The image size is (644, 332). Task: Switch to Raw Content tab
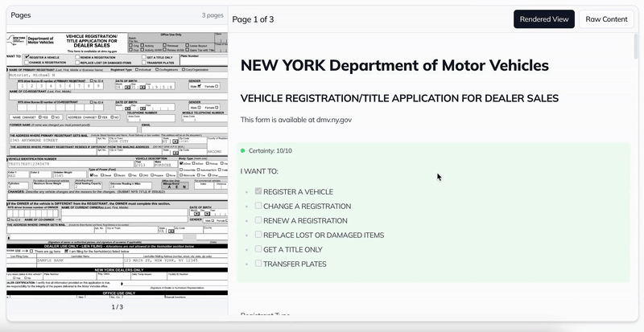point(606,19)
